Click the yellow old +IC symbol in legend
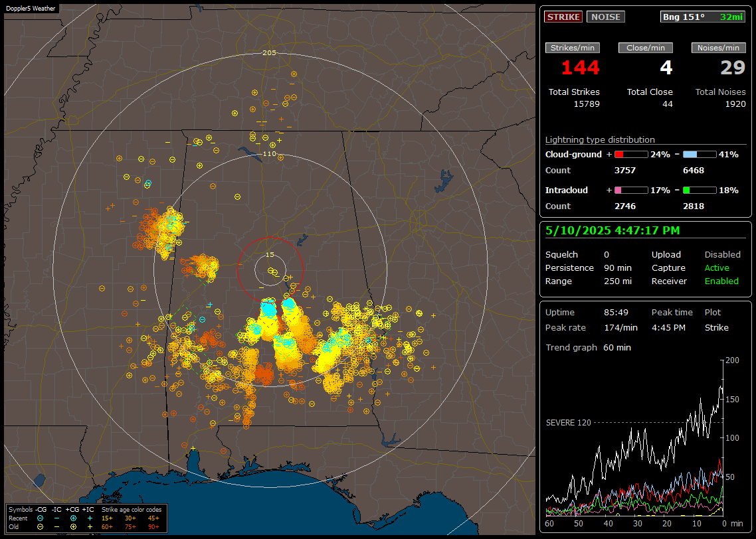756x539 pixels. point(90,527)
